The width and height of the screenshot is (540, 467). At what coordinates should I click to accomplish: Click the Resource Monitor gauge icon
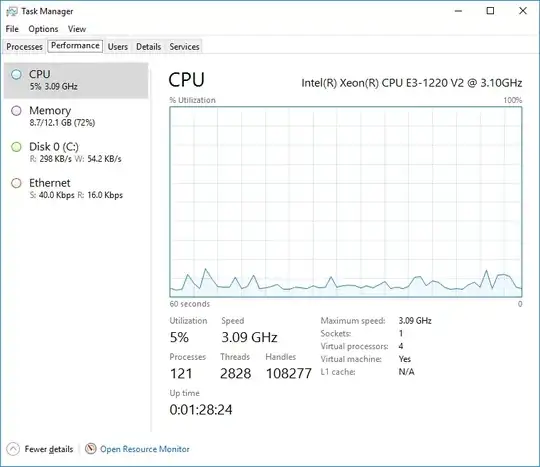91,448
